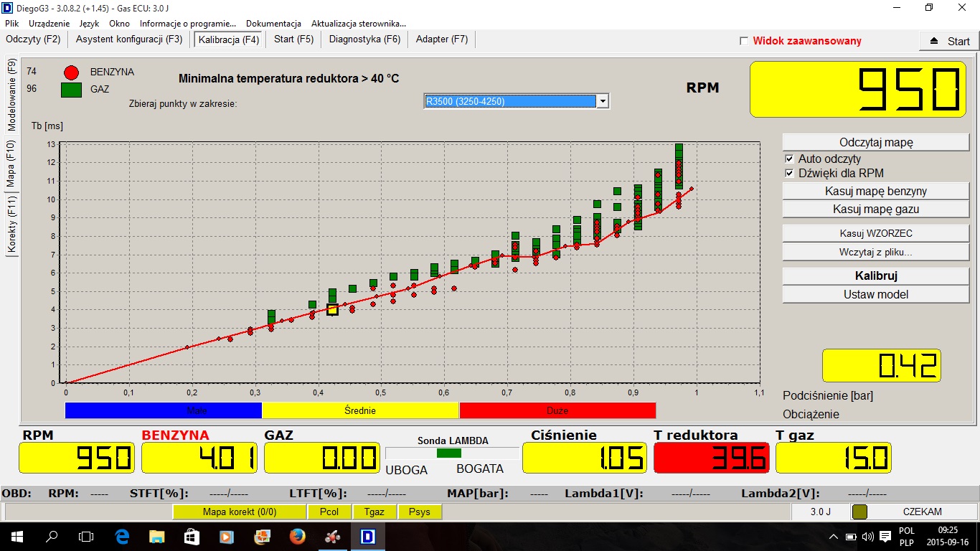This screenshot has width=980, height=551.
Task: Expand the Start button with eject arrow
Action: tap(948, 41)
